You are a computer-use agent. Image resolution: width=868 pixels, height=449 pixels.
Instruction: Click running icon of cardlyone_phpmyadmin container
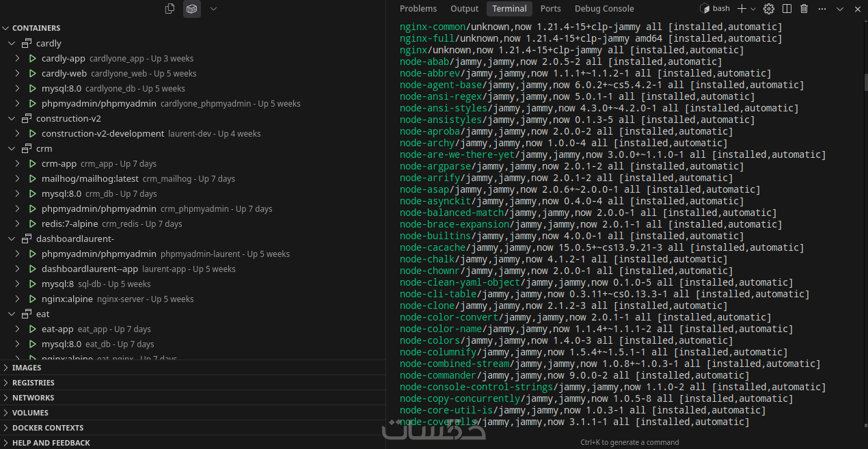click(32, 103)
